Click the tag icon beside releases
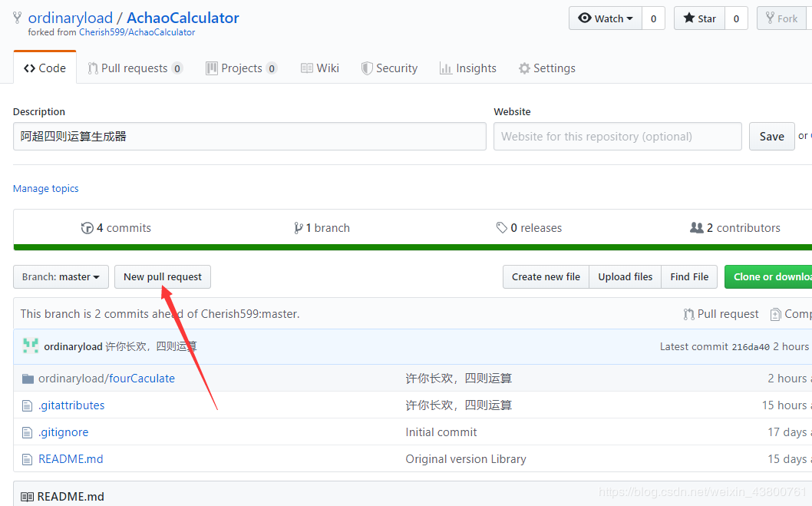This screenshot has height=506, width=812. point(501,227)
